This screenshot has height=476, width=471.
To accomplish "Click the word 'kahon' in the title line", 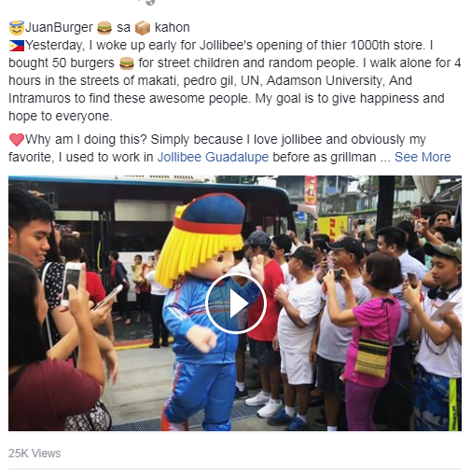I will pyautogui.click(x=173, y=27).
